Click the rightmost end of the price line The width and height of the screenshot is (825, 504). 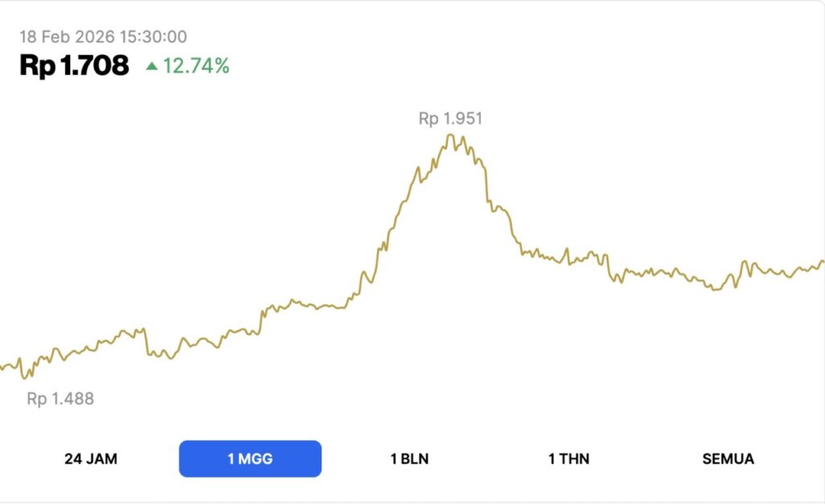click(822, 261)
